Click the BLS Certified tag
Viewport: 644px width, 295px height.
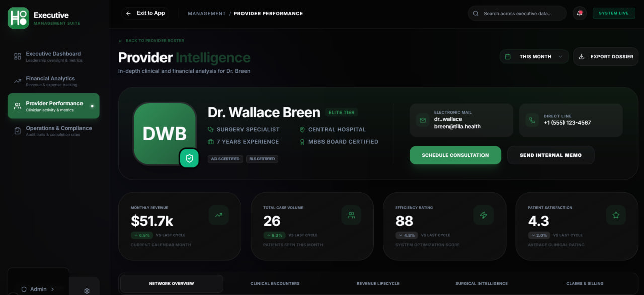(262, 159)
